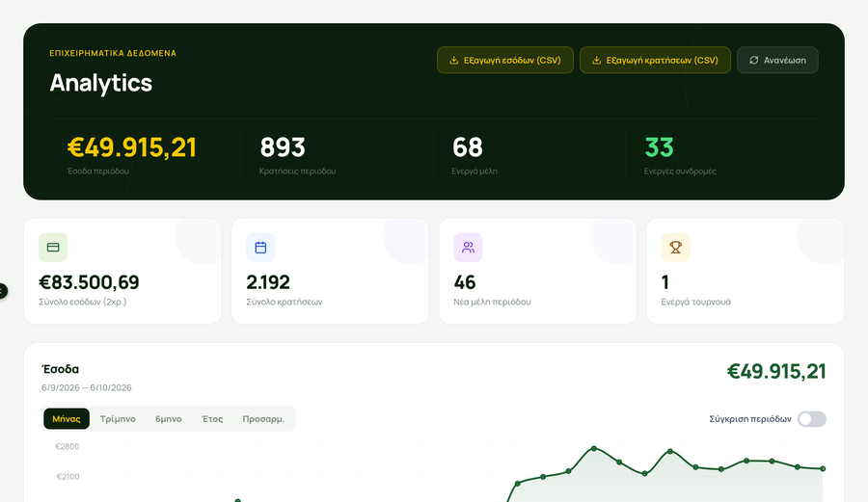
Task: Select the Μήνας period tab
Action: click(x=67, y=419)
